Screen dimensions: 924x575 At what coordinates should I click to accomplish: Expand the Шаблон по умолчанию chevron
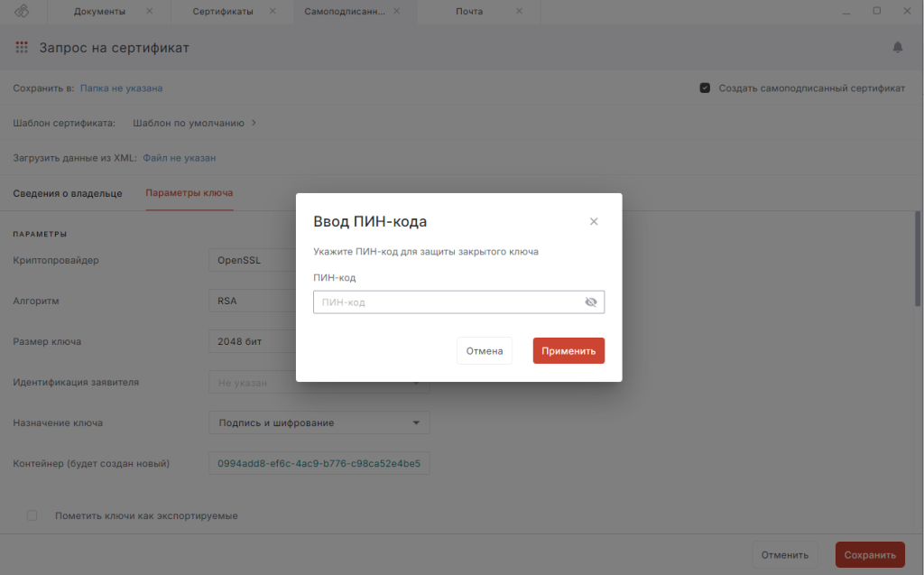pyautogui.click(x=254, y=123)
